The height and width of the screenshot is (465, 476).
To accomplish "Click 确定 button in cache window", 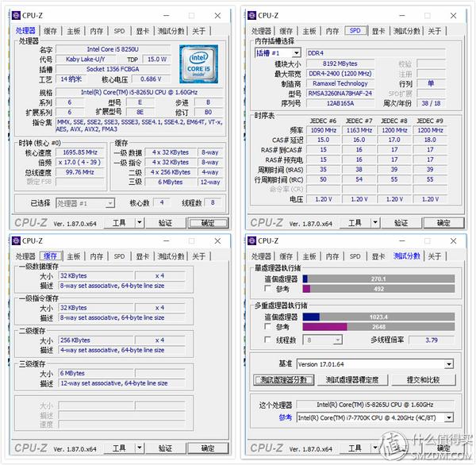I will 208,448.
